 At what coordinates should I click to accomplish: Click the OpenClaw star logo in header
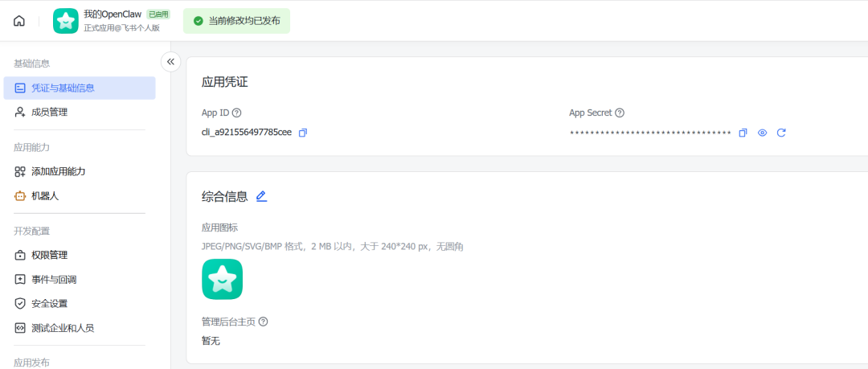point(66,21)
